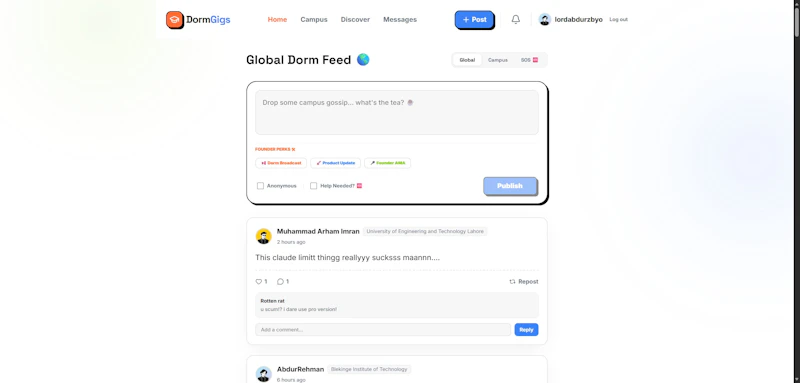This screenshot has width=800, height=383.
Task: Click the DormGigs graduation cap logo
Action: pyautogui.click(x=174, y=20)
